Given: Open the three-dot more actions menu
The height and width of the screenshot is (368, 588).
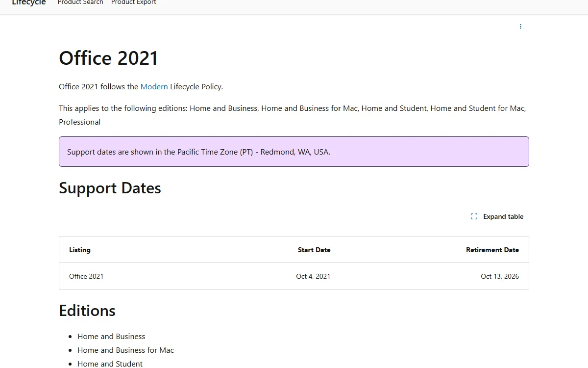Looking at the screenshot, I should click(520, 26).
